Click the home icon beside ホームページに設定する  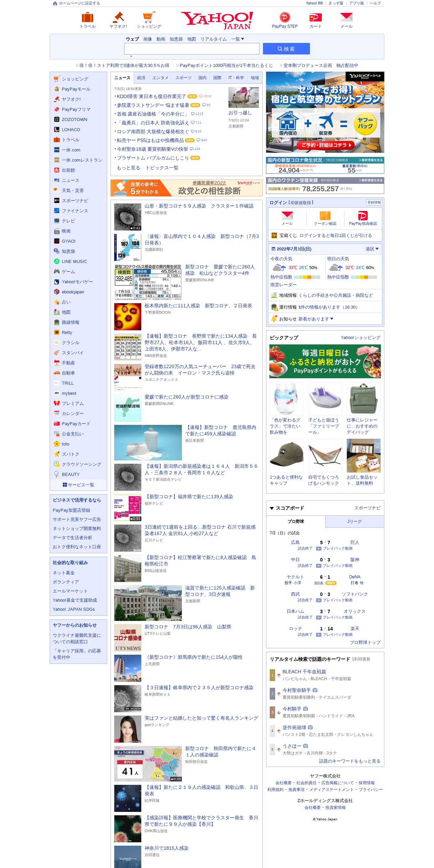coord(55,3)
